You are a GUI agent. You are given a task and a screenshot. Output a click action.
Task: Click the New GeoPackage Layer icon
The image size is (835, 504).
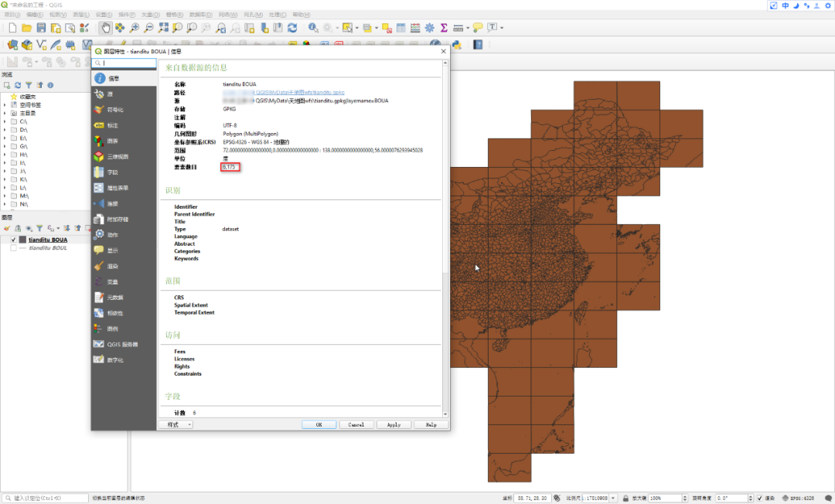pyautogui.click(x=26, y=45)
